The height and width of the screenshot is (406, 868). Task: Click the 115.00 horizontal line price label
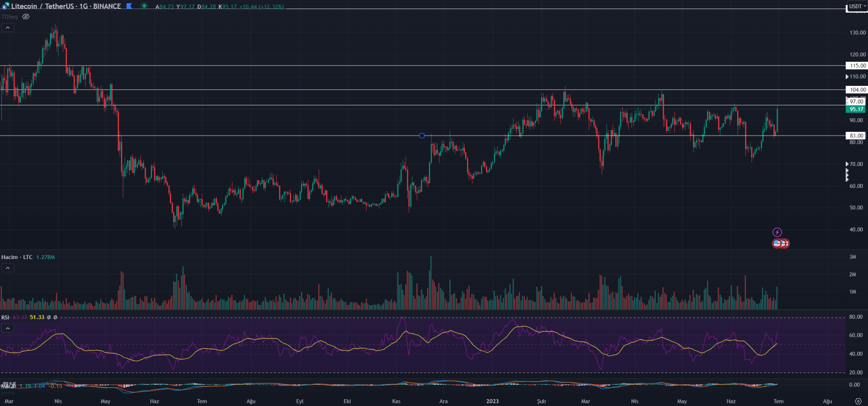[857, 66]
